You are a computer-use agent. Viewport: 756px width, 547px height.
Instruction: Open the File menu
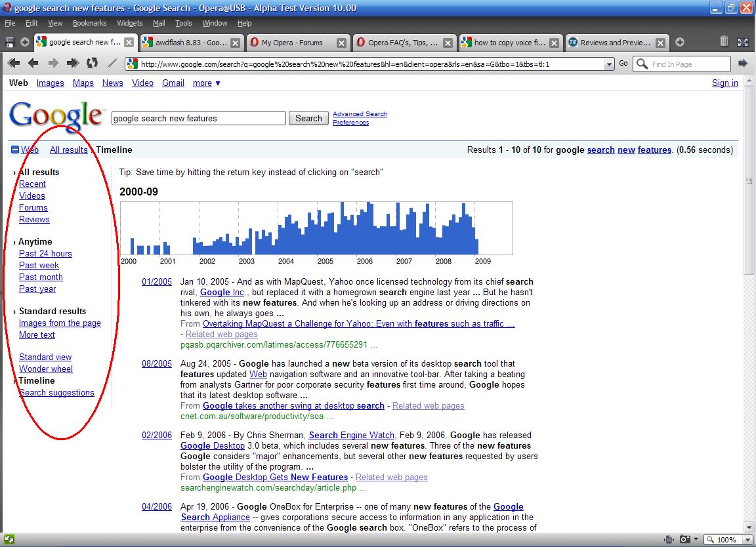coord(10,23)
